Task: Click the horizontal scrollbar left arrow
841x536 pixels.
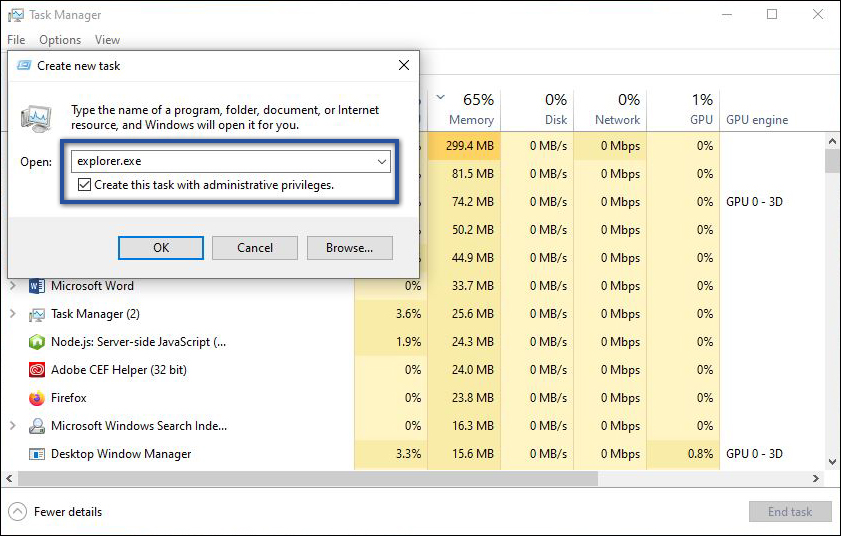Action: coord(9,478)
